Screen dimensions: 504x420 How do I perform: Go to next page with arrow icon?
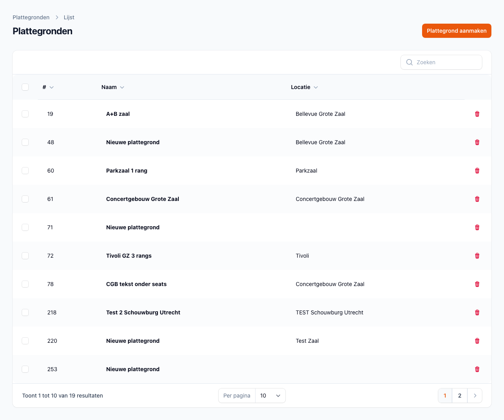[475, 396]
